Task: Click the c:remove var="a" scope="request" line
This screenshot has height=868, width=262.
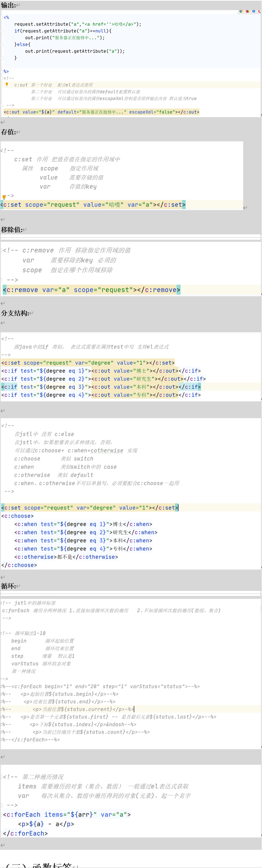Action: 92,290
